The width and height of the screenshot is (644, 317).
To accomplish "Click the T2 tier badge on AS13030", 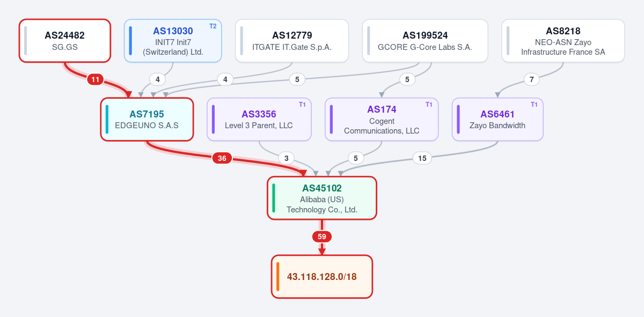I will tap(213, 26).
